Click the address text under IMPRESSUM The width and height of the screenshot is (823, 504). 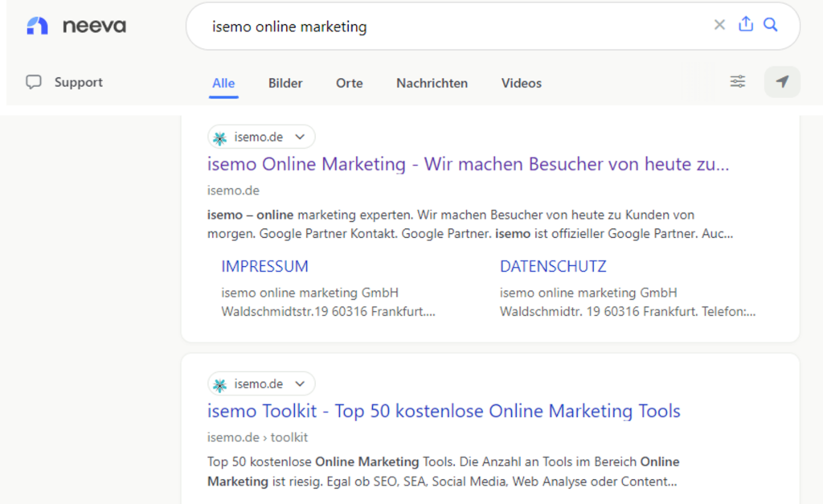pos(328,302)
